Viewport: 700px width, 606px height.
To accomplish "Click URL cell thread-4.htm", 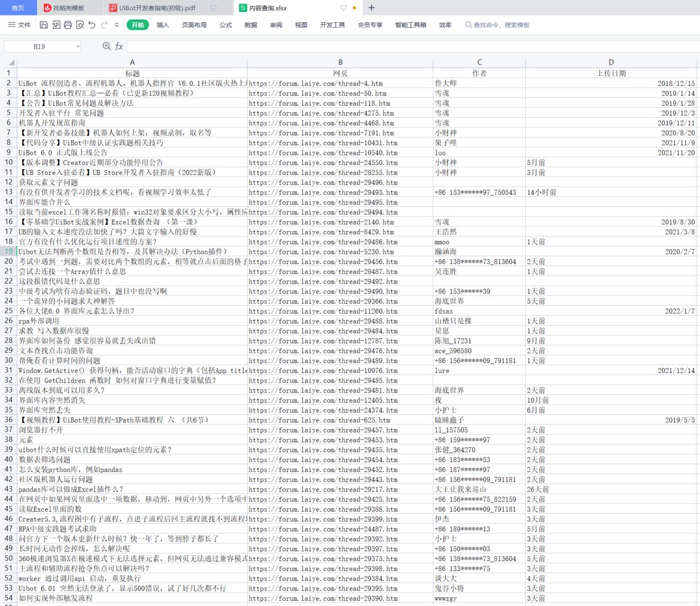I will tap(340, 84).
